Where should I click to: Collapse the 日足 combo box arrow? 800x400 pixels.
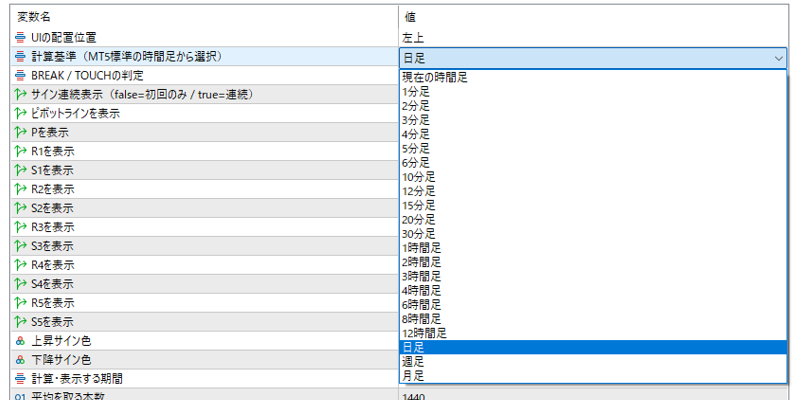point(779,59)
